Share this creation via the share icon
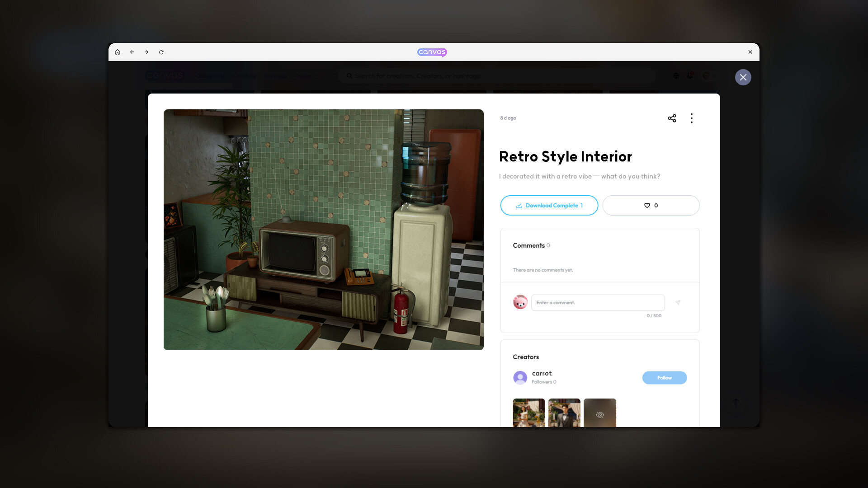Image resolution: width=868 pixels, height=488 pixels. click(672, 118)
